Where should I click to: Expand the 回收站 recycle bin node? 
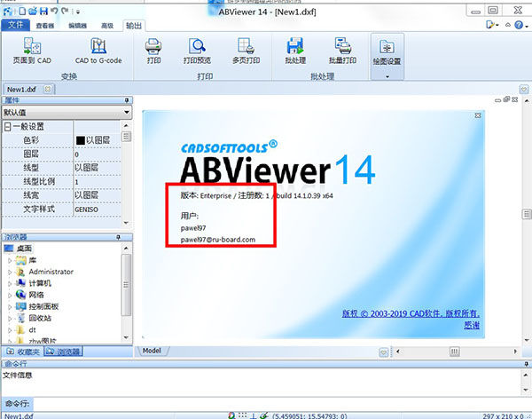tap(10, 319)
